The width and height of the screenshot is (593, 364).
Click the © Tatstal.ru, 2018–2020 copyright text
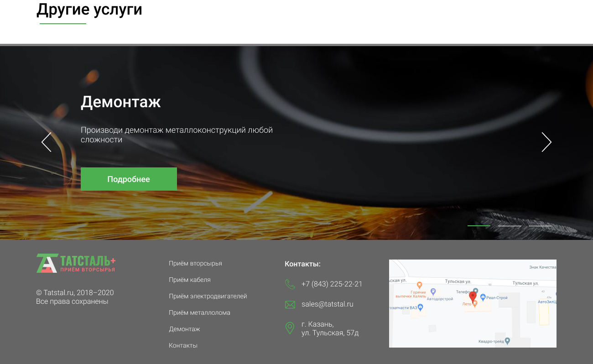click(75, 292)
